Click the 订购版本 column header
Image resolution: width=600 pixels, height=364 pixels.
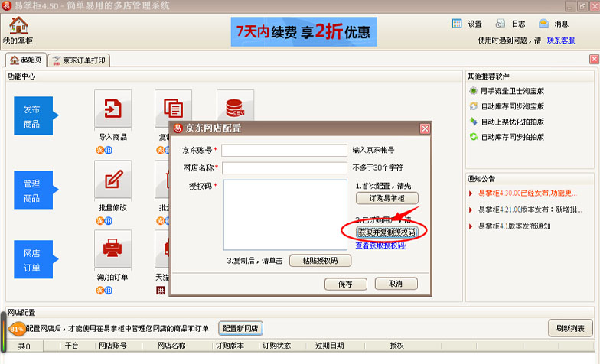point(230,346)
